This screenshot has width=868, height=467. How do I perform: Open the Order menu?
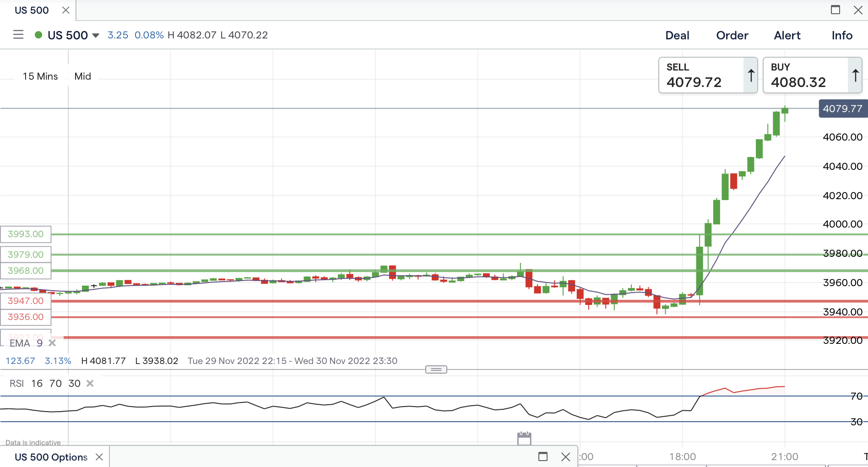[732, 35]
